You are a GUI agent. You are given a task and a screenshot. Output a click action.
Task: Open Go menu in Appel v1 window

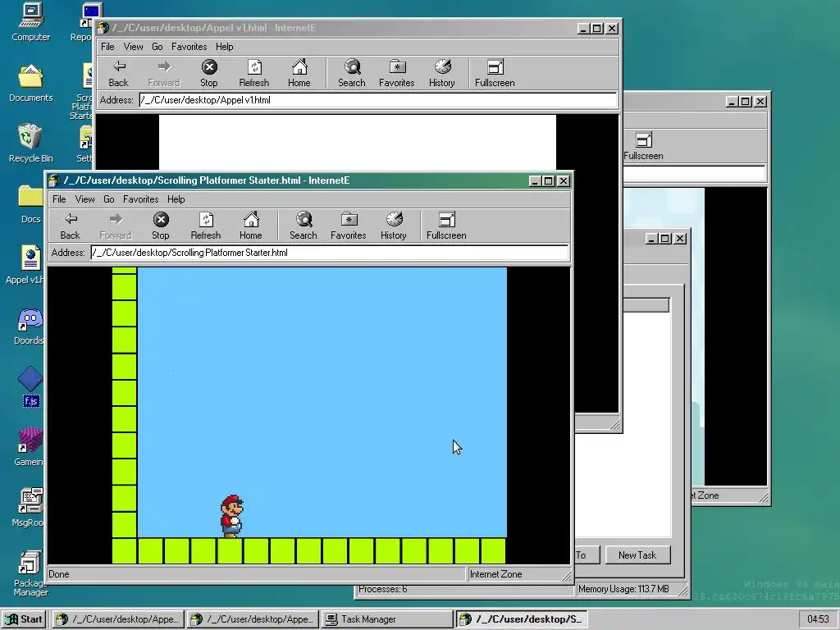157,47
